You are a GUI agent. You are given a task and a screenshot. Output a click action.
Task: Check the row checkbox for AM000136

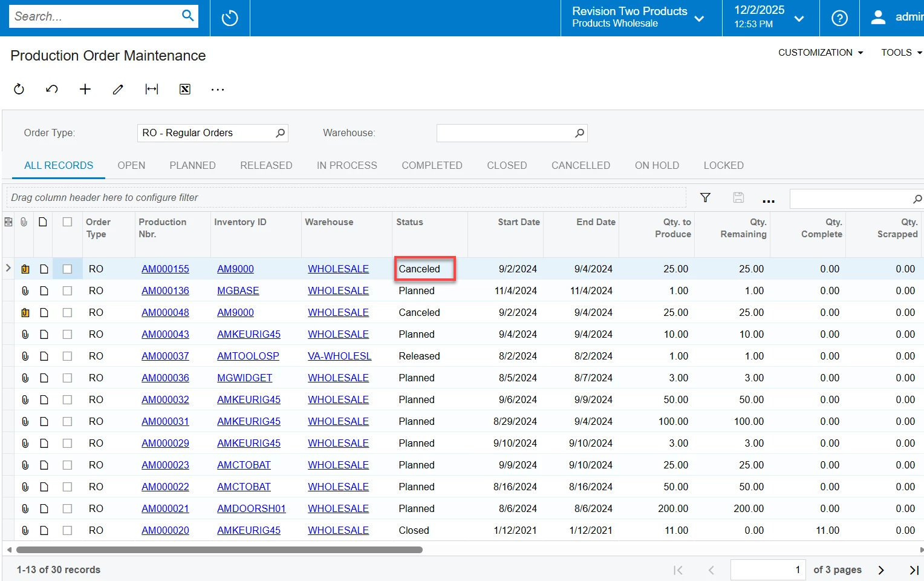pyautogui.click(x=67, y=290)
